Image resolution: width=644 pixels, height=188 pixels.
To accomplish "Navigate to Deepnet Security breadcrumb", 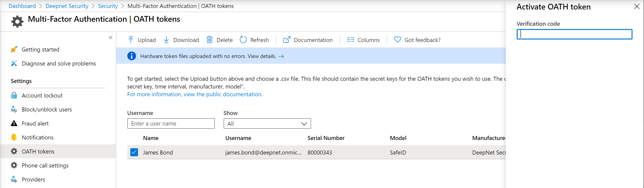I will tap(67, 6).
